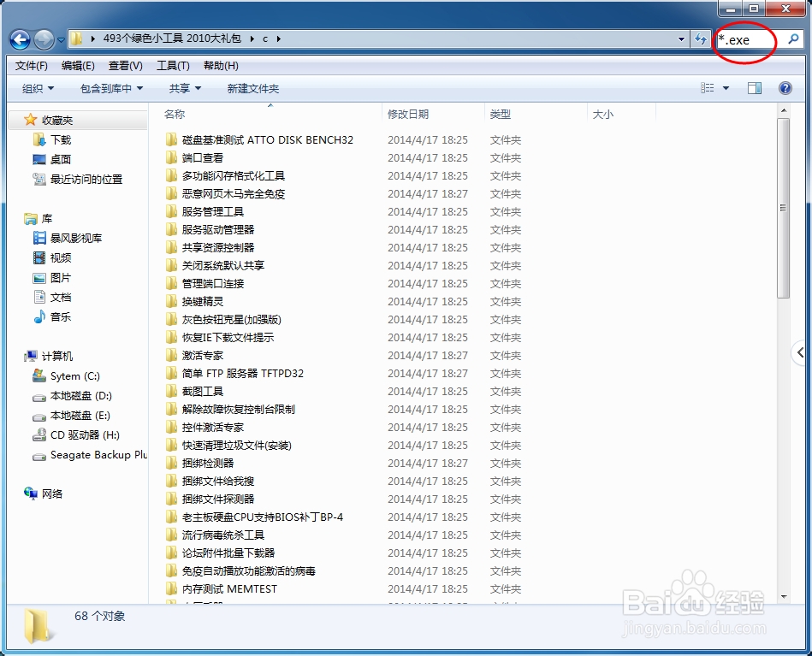Open the 包含到库中 dropdown

point(111,89)
